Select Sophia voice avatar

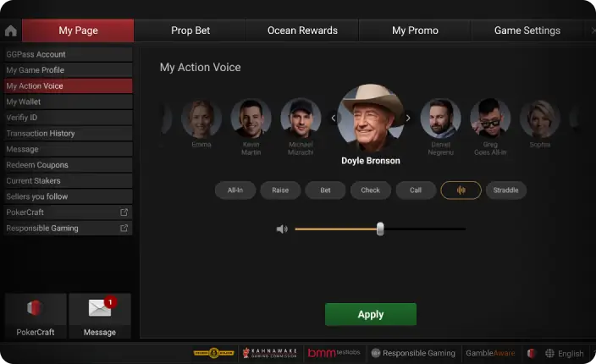click(x=540, y=119)
